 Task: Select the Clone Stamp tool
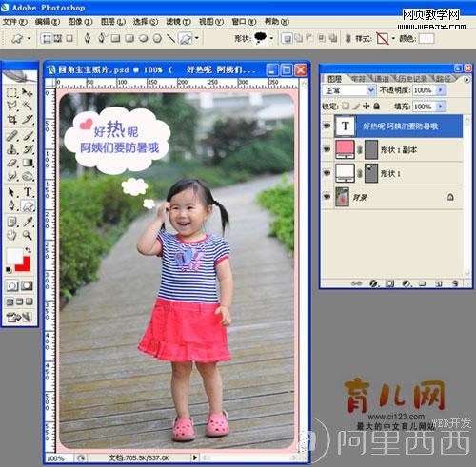click(x=12, y=149)
